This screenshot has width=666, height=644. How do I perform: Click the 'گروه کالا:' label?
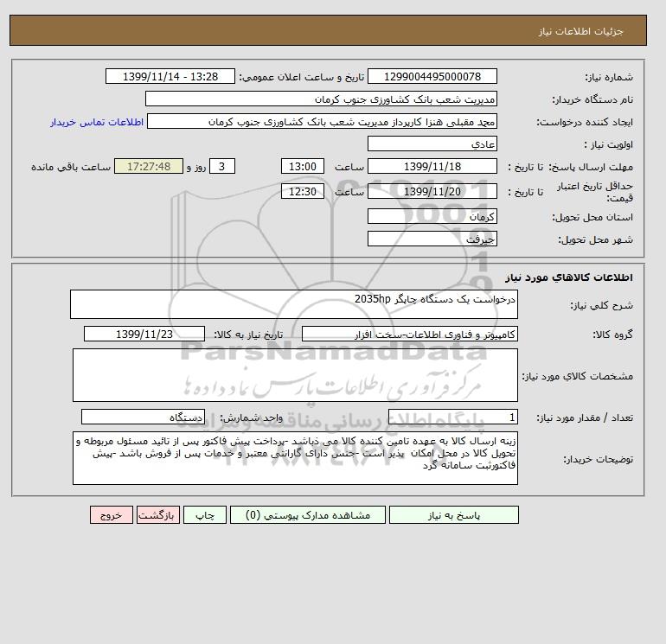(613, 335)
